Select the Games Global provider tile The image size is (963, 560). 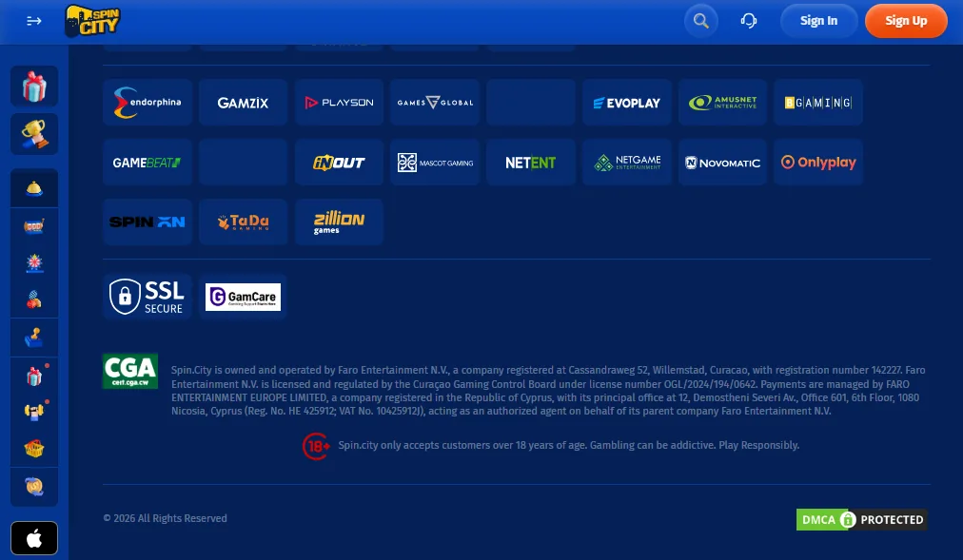(x=435, y=103)
